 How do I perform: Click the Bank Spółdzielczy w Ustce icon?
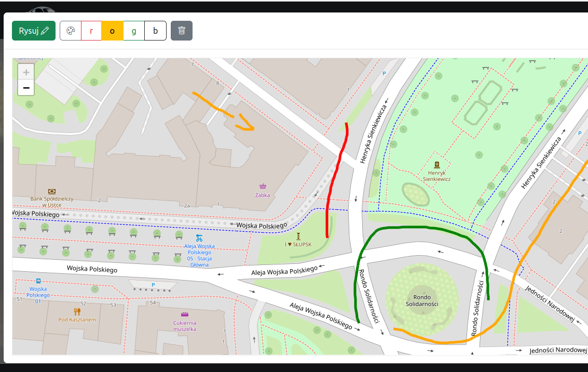[x=52, y=191]
